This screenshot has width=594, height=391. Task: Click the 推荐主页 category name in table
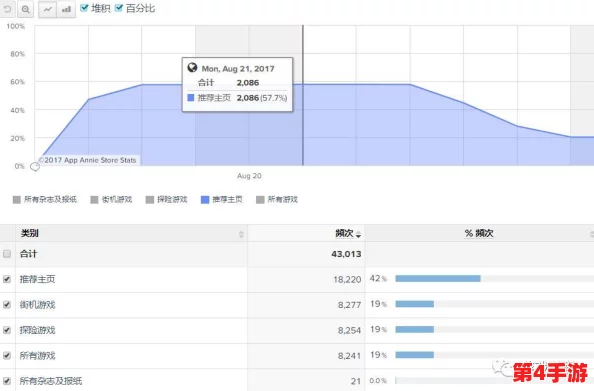pos(38,279)
